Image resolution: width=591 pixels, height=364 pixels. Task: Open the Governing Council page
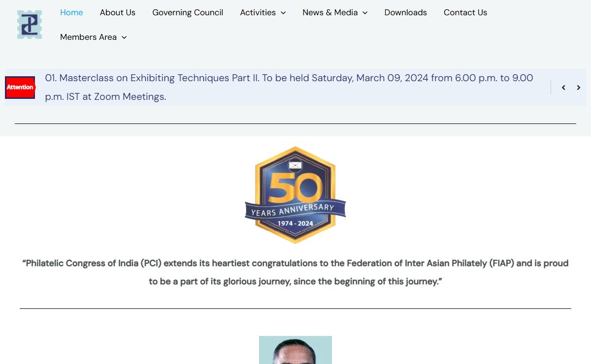pos(188,12)
